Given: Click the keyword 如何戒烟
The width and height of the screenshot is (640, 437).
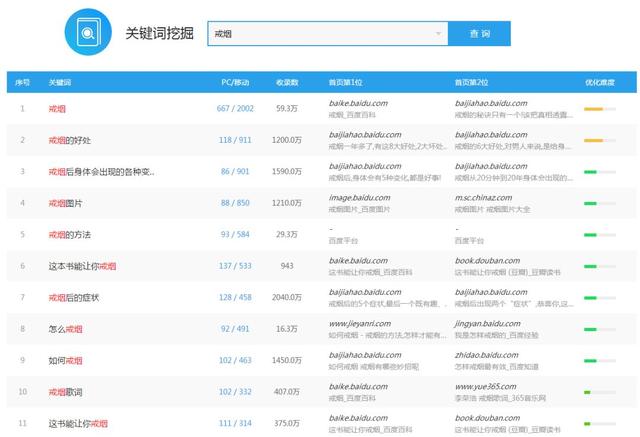Looking at the screenshot, I should tap(63, 360).
